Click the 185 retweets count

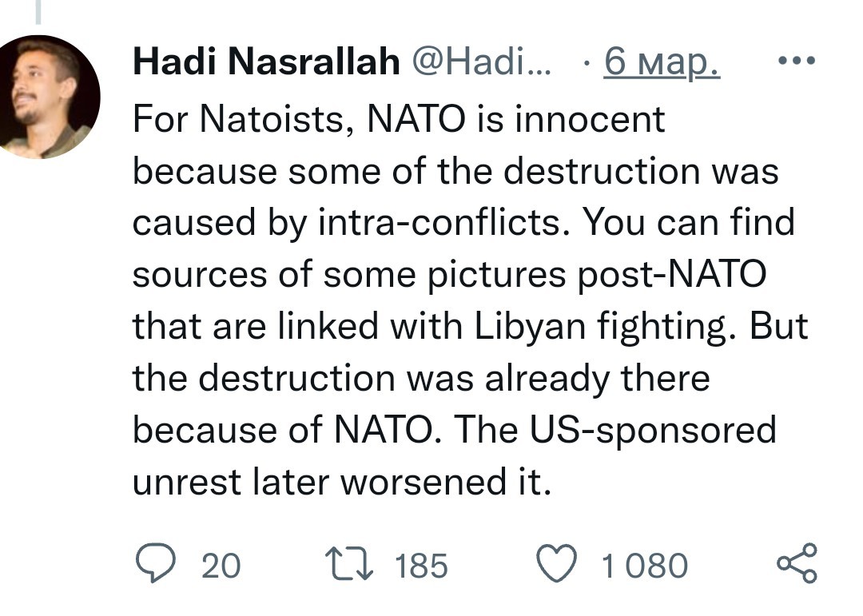(421, 566)
